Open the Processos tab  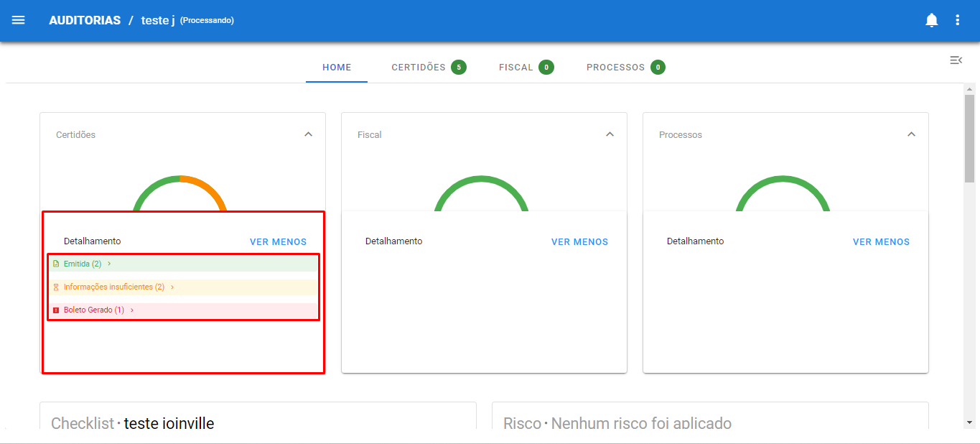[x=615, y=68]
